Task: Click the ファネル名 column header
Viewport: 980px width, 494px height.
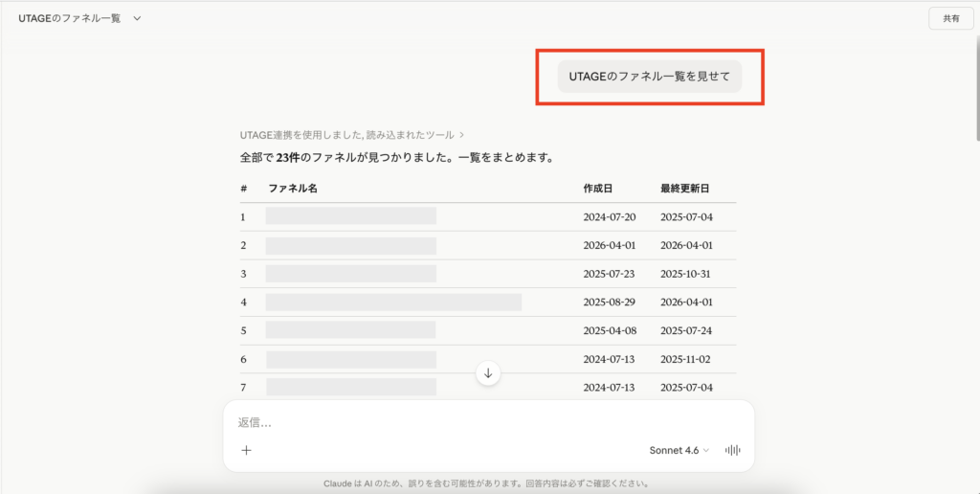Action: (x=293, y=189)
